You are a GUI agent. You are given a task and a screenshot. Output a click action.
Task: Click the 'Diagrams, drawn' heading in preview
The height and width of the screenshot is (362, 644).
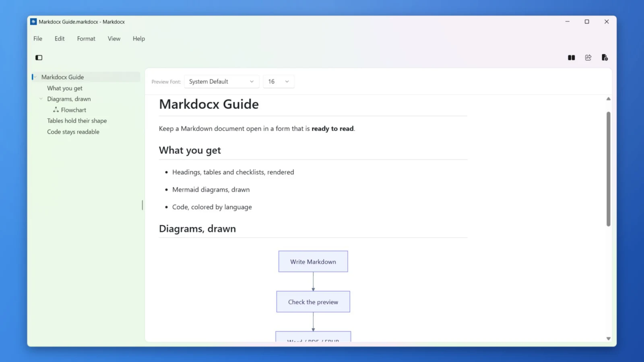(x=197, y=228)
